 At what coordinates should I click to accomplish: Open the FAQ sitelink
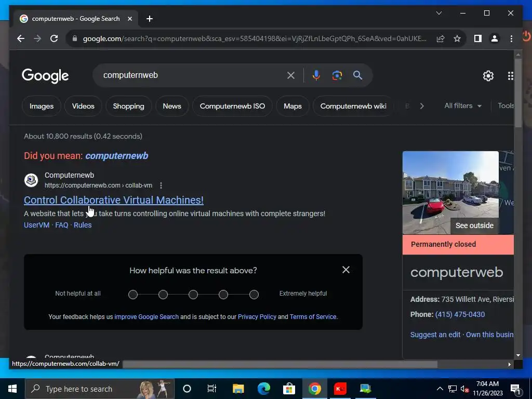coord(62,225)
